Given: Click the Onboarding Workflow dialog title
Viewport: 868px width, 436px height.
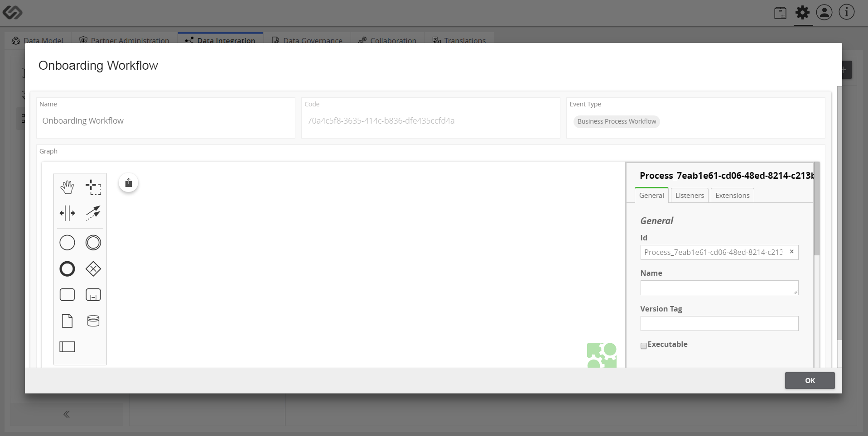Looking at the screenshot, I should click(x=98, y=65).
